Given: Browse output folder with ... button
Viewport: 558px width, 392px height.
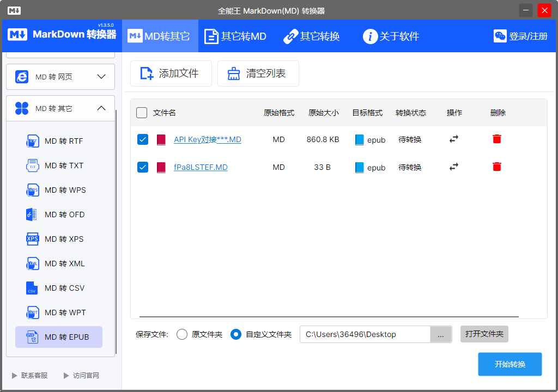Looking at the screenshot, I should 441,334.
